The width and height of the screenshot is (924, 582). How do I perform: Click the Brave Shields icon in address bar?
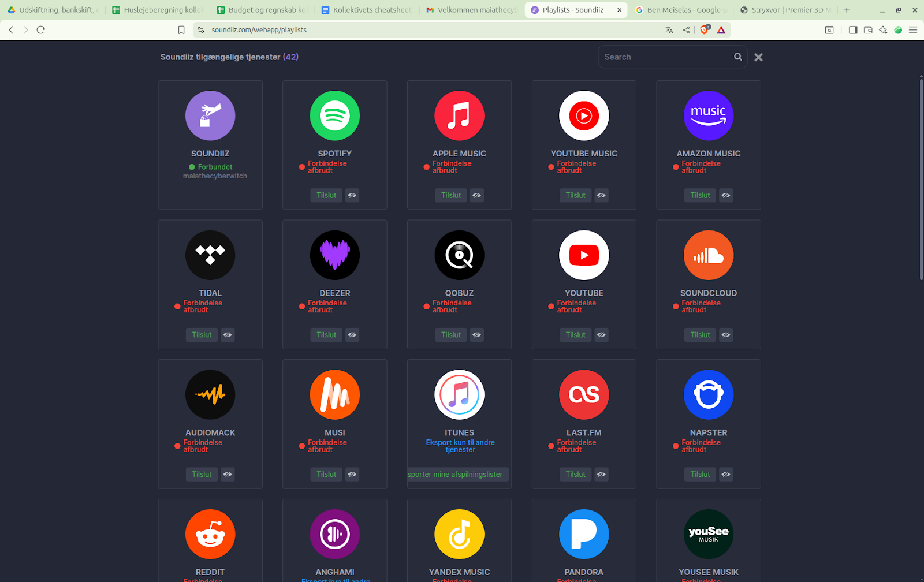tap(704, 29)
